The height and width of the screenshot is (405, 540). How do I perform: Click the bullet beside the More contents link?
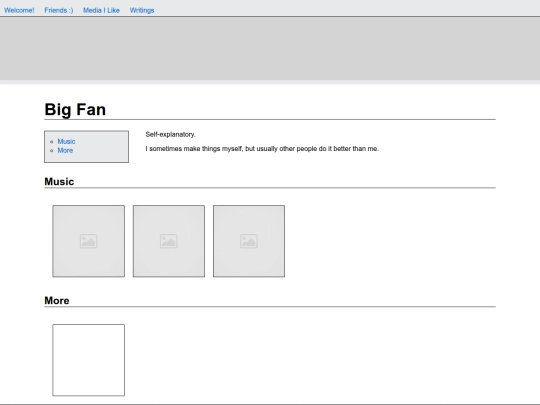click(x=52, y=150)
